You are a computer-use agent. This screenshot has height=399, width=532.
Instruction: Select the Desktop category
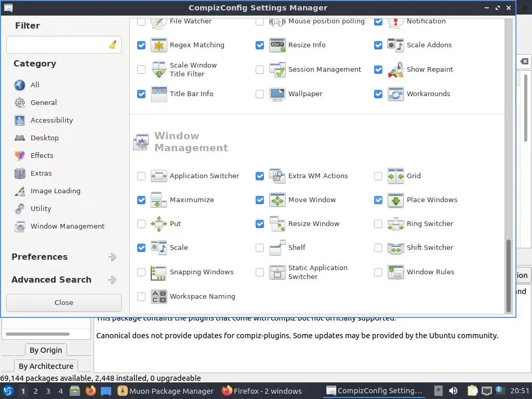37,138
